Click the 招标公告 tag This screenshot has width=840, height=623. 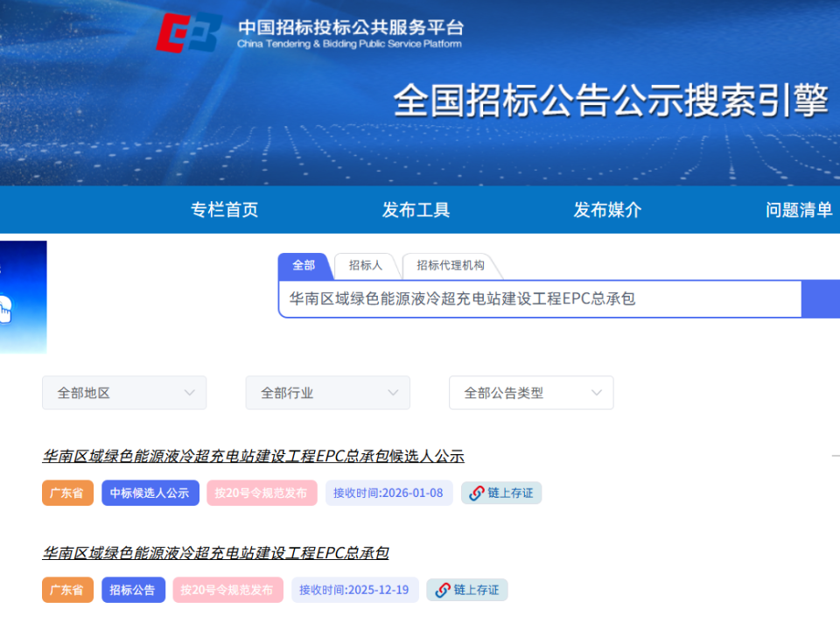pos(133,590)
